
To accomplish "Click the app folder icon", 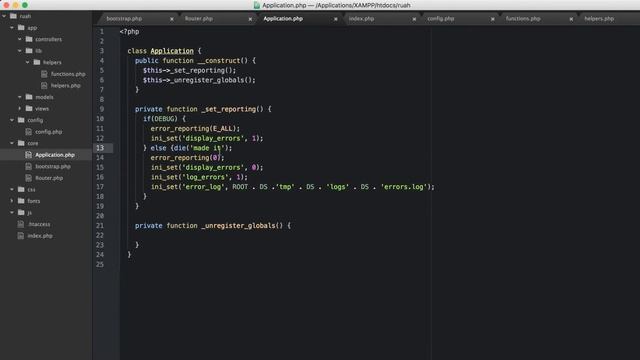I will [x=21, y=28].
